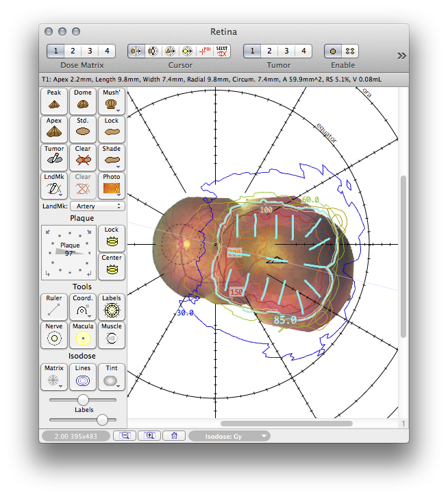Switch to Tumor 3

coord(286,51)
